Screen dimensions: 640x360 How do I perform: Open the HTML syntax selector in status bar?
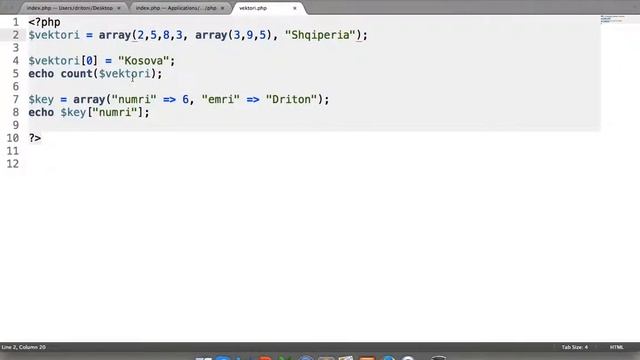[616, 347]
